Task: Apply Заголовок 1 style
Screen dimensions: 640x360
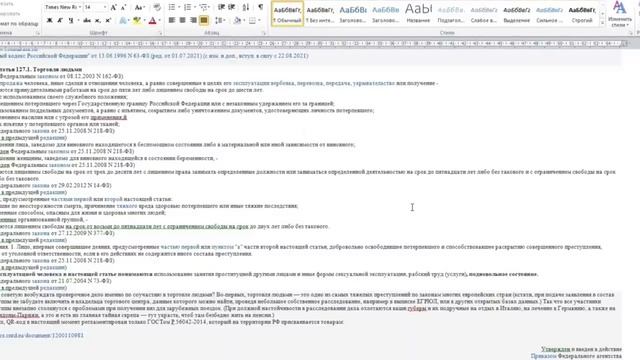Action: [x=353, y=14]
